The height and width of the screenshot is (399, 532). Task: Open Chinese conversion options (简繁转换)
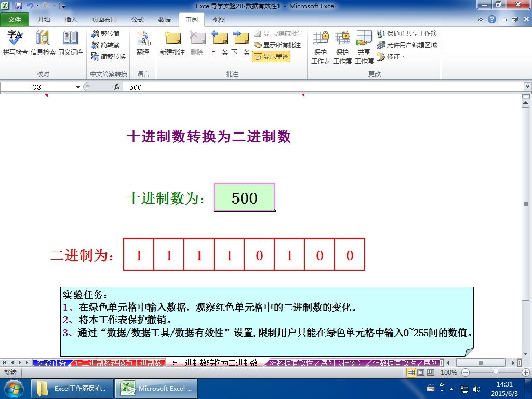pos(109,56)
